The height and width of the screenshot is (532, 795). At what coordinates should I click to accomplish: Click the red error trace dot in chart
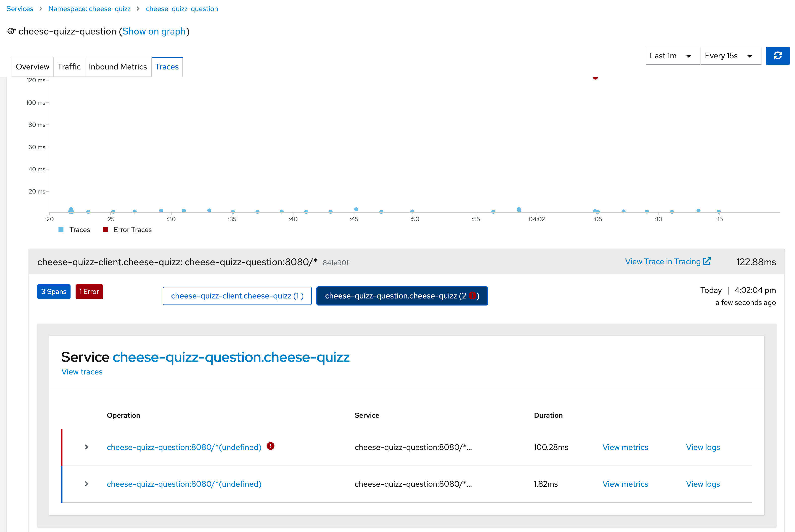(x=595, y=78)
